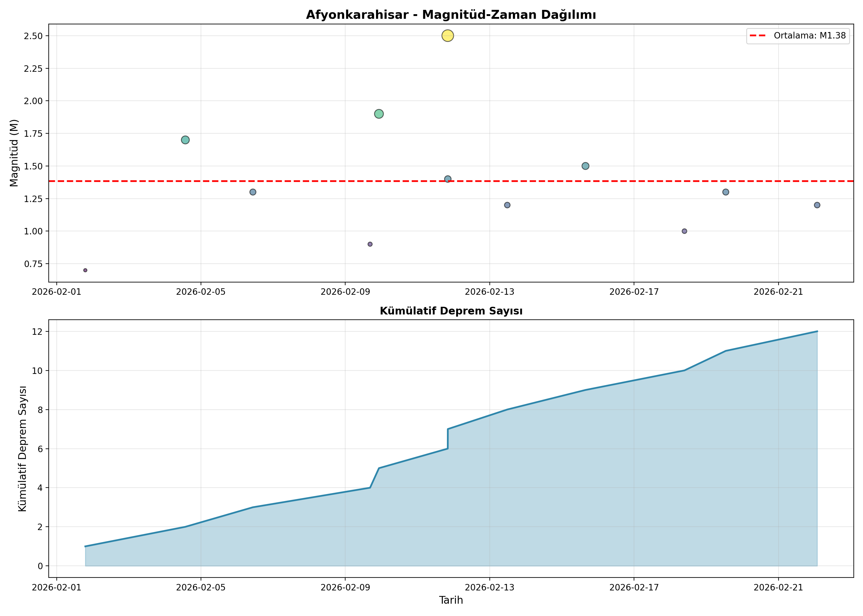
Task: Click the 'Kümülatif Deprem Sayısı' subplot title
Action: click(451, 311)
